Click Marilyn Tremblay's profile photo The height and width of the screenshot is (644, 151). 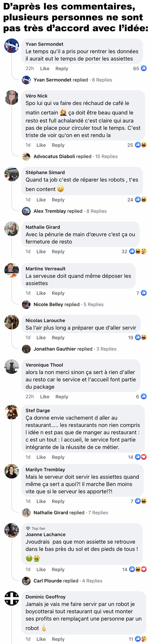click(x=12, y=471)
